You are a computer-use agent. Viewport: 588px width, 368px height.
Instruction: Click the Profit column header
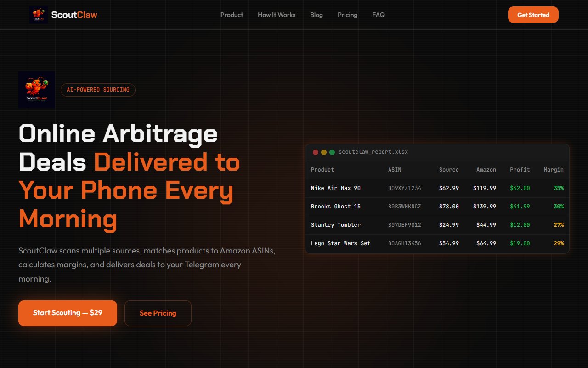[520, 170]
